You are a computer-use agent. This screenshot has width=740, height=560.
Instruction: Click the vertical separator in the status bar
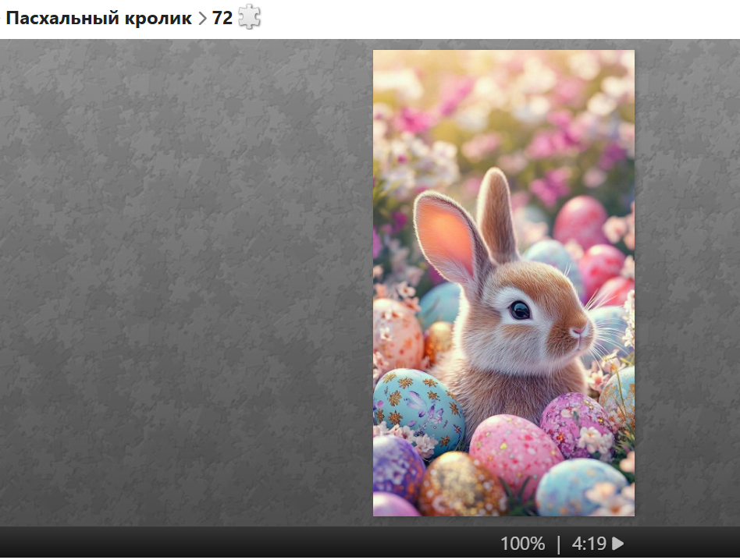[x=558, y=544]
